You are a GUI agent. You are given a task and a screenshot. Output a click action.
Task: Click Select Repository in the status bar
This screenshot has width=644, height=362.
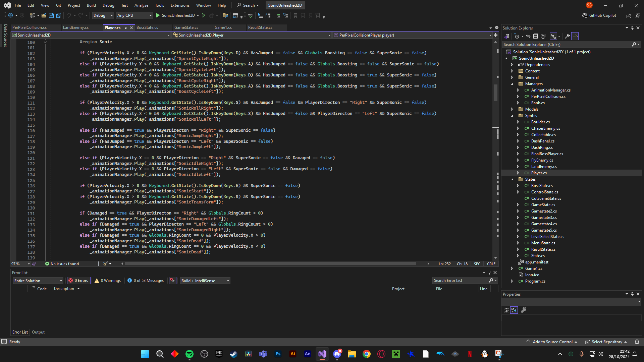pyautogui.click(x=606, y=342)
